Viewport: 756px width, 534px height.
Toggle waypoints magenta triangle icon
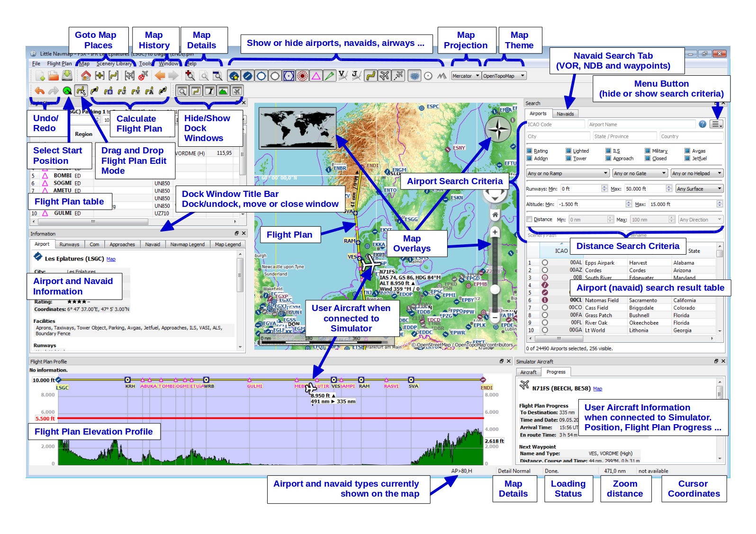(x=316, y=76)
